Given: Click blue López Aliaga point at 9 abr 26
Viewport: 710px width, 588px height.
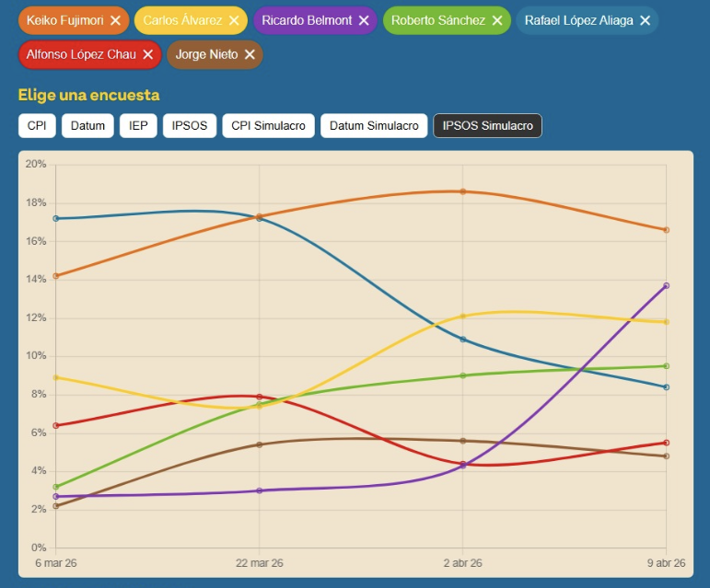Looking at the screenshot, I should click(x=666, y=387).
